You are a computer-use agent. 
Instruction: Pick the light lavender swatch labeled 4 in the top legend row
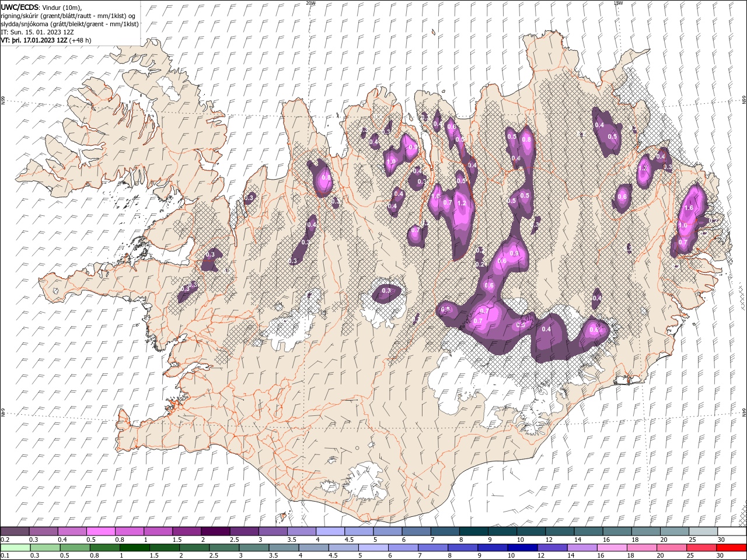pyautogui.click(x=329, y=531)
